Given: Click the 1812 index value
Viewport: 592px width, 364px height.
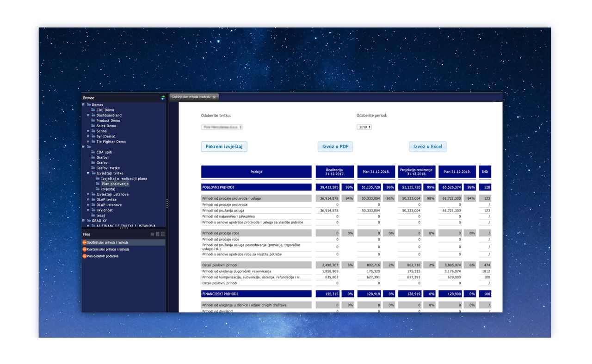Looking at the screenshot, I should (x=485, y=271).
